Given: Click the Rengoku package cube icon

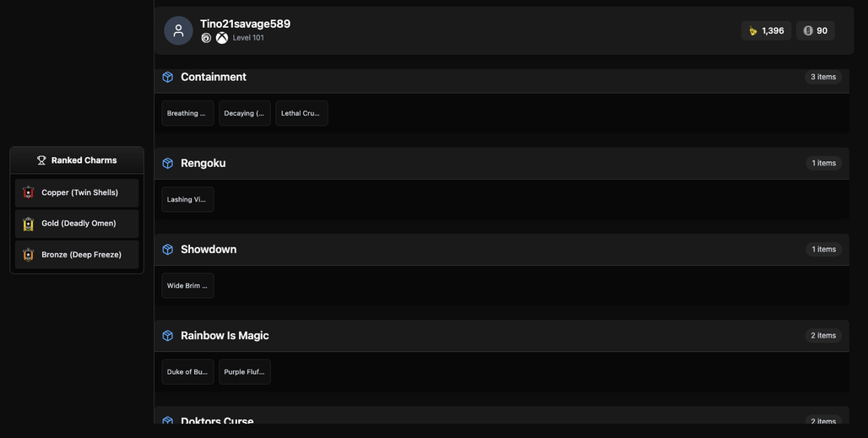Looking at the screenshot, I should (x=168, y=163).
